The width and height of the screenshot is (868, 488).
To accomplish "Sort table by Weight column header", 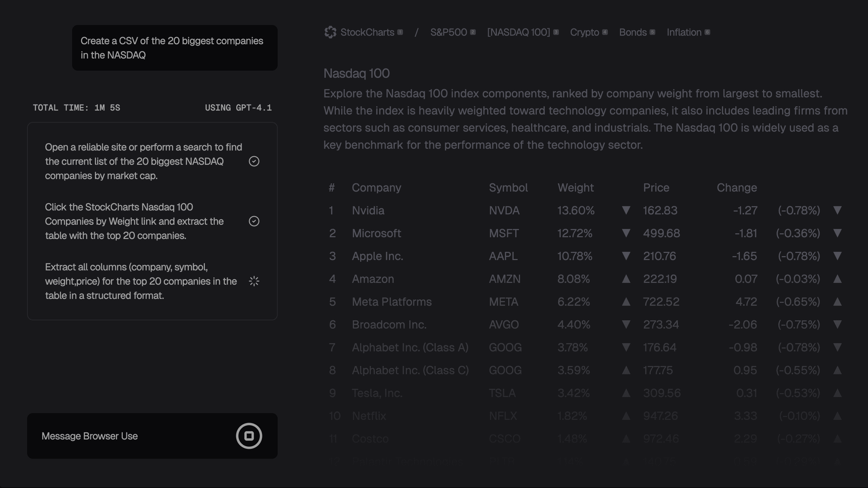I will point(575,188).
